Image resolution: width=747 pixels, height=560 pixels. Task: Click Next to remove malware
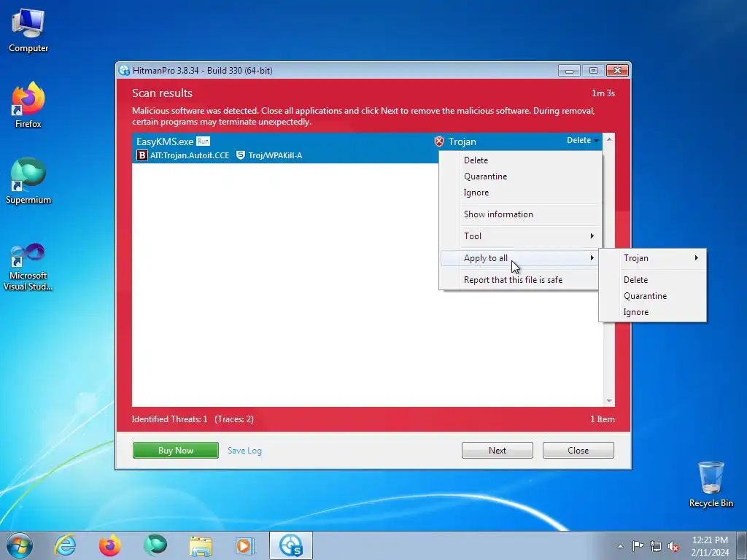[498, 451]
